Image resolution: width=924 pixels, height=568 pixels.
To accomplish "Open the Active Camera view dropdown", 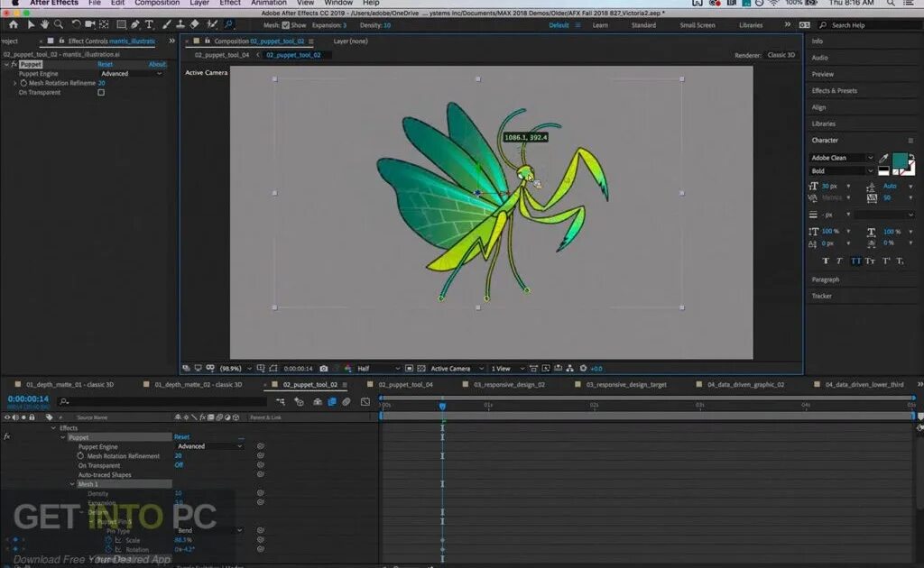I will click(457, 369).
